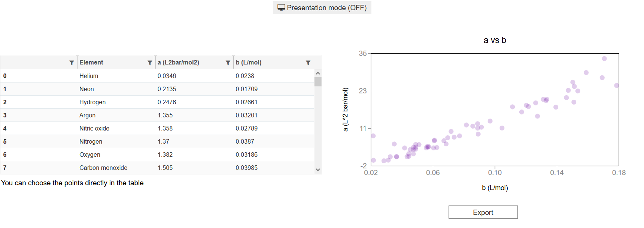644x228 pixels.
Task: Click monitor icon in Presentation mode button
Action: pyautogui.click(x=281, y=7)
